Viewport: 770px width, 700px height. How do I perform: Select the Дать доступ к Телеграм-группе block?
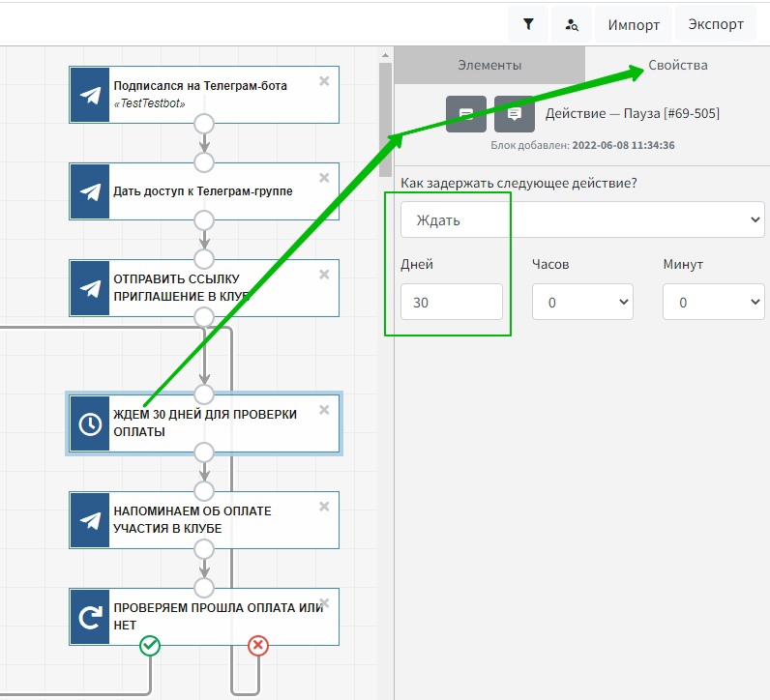point(204,191)
